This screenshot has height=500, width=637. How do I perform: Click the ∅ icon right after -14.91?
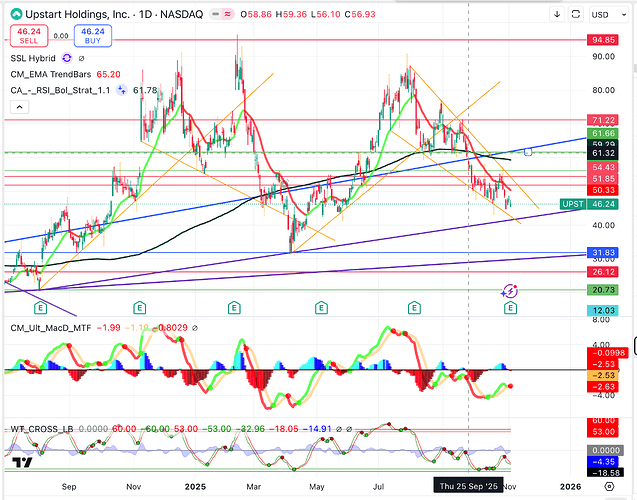coord(339,429)
